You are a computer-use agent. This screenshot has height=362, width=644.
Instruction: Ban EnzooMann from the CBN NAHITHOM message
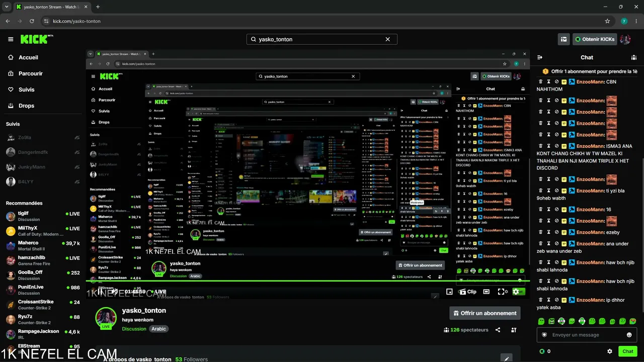[556, 81]
